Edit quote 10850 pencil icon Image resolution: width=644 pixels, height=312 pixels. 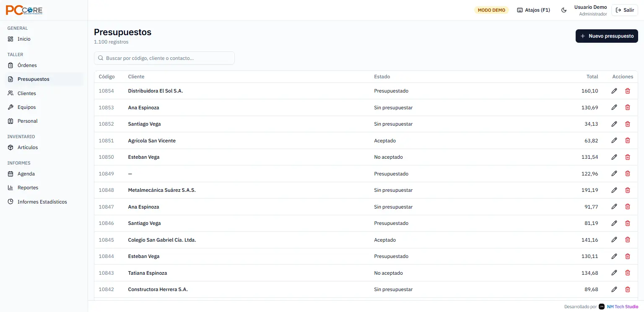614,157
